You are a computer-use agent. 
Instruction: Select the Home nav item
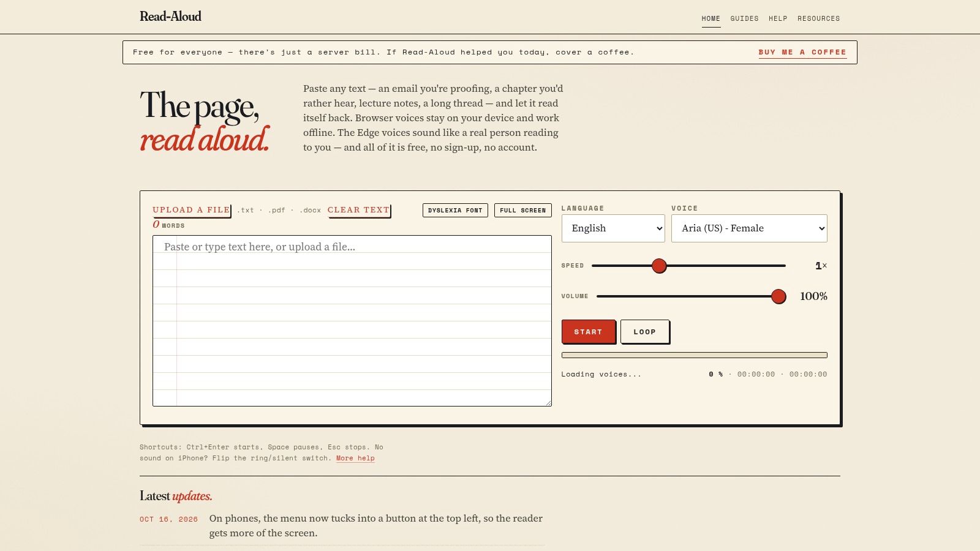pos(710,18)
